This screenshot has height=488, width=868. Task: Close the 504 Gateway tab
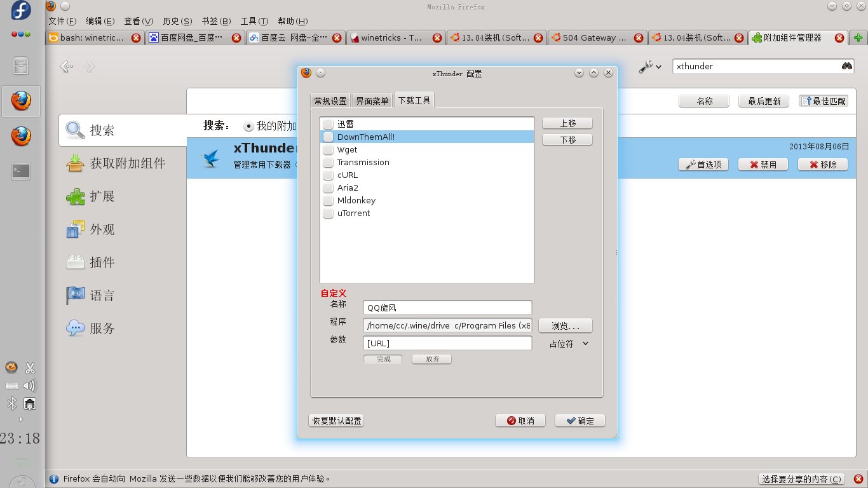pos(638,38)
